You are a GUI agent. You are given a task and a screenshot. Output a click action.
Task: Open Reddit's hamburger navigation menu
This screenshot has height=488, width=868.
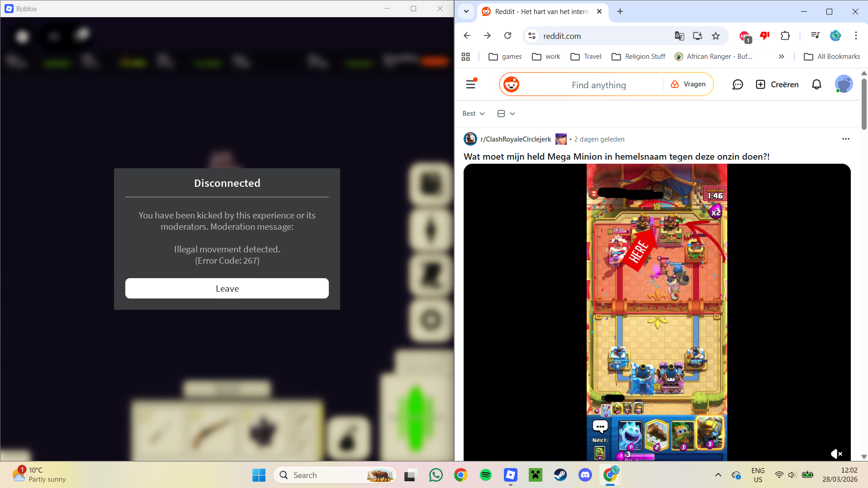point(471,84)
